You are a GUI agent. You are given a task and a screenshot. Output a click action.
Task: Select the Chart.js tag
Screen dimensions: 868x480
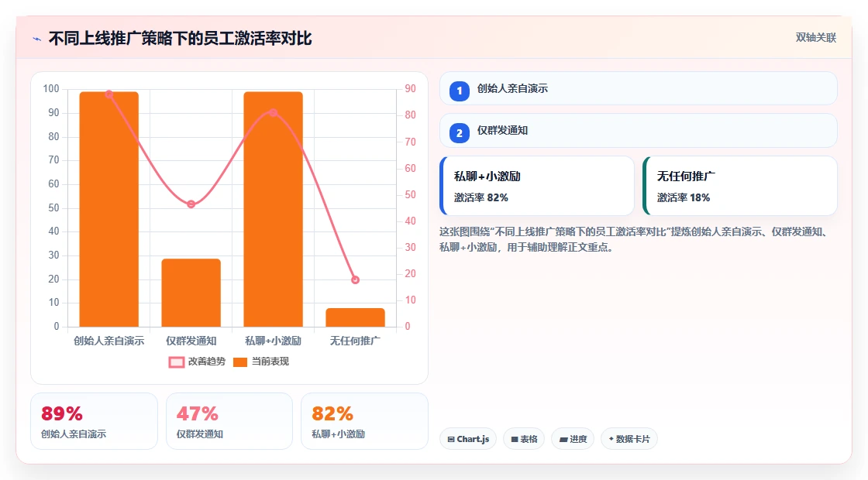point(468,439)
